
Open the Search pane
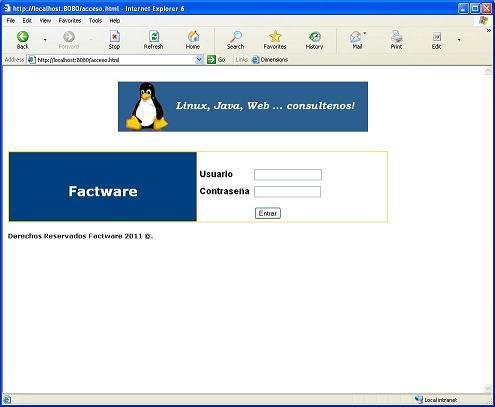click(x=235, y=40)
